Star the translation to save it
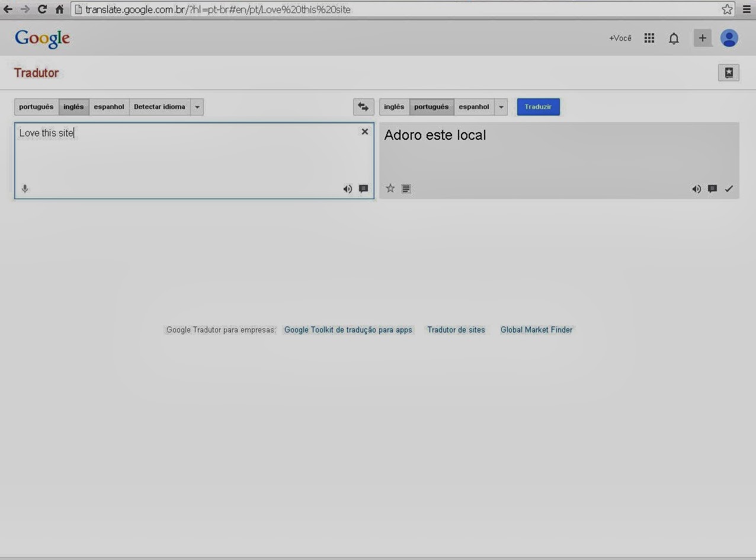This screenshot has height=560, width=756. (x=390, y=188)
